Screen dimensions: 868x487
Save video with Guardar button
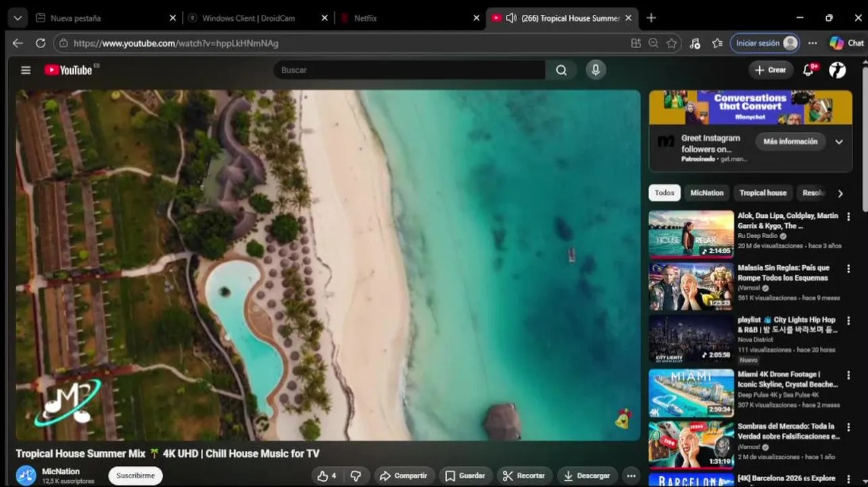[x=465, y=476]
